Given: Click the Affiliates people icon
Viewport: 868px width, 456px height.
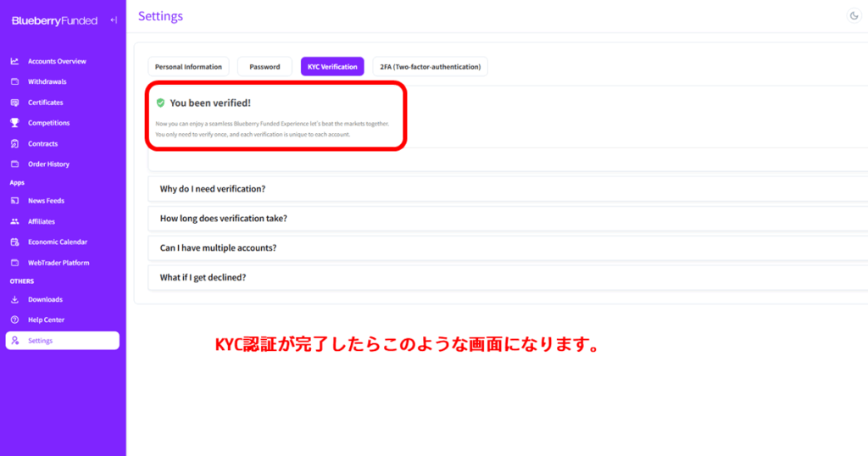Looking at the screenshot, I should [14, 221].
